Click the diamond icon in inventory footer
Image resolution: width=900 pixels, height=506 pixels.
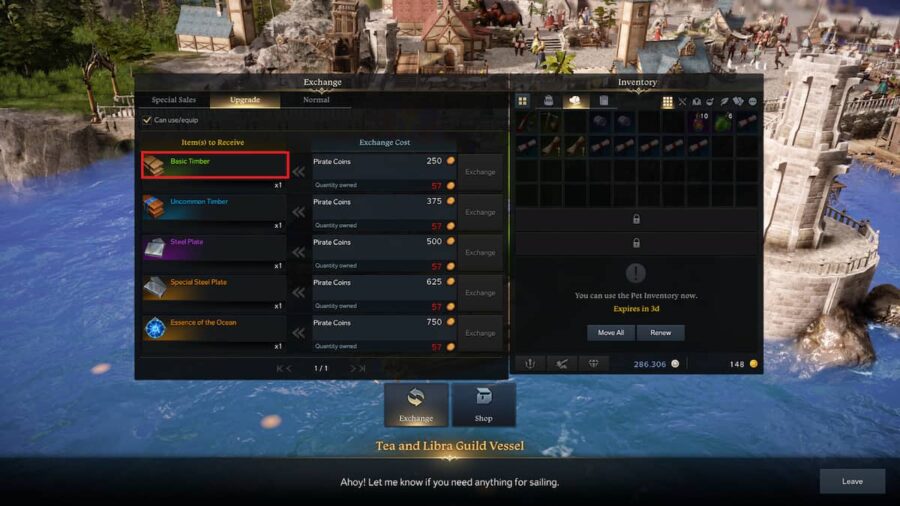[x=593, y=364]
